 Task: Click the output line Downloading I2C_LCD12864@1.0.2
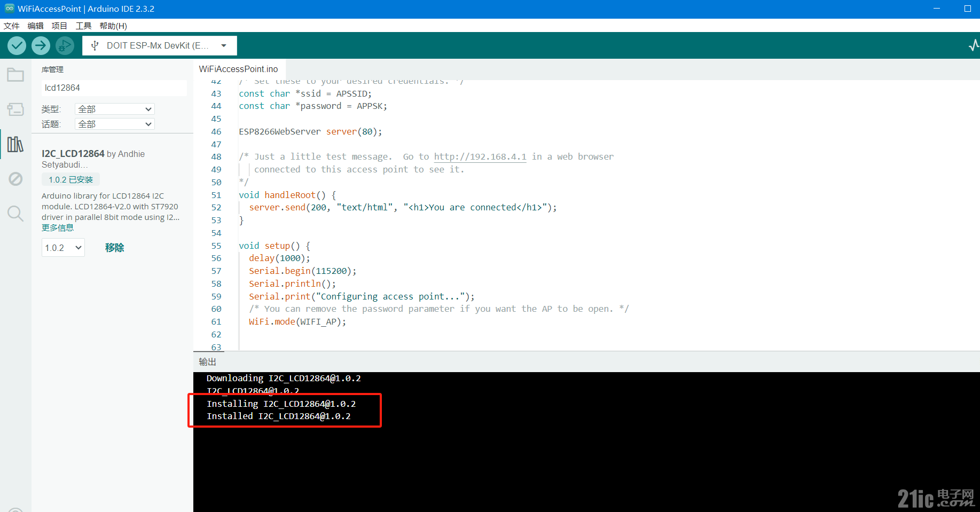[284, 378]
